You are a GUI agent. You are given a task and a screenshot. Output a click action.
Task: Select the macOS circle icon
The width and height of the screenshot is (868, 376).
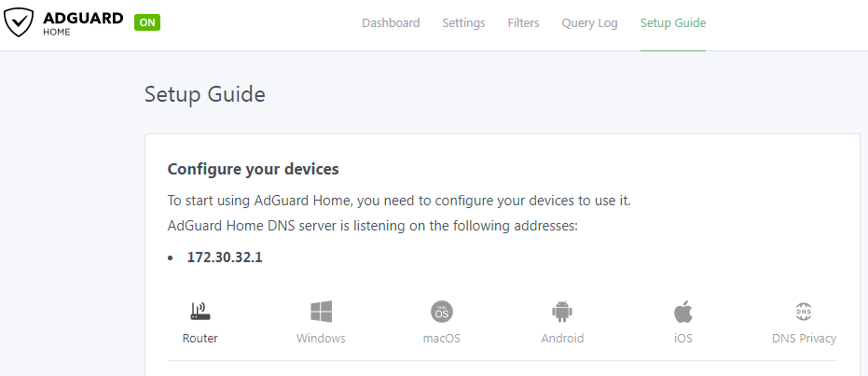click(442, 312)
